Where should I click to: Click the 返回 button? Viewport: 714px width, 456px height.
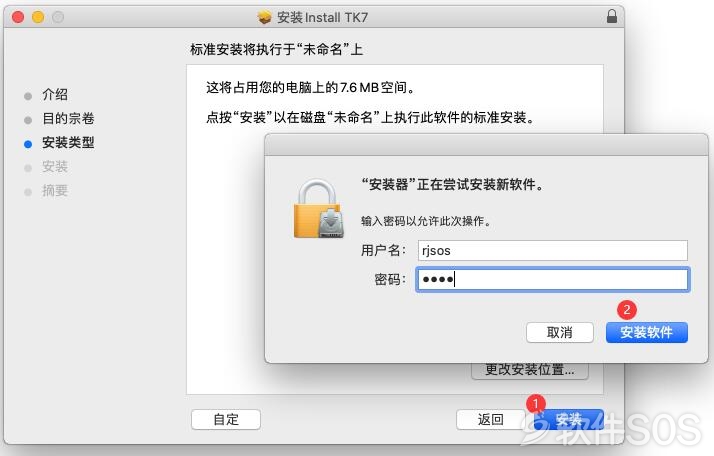(x=490, y=419)
